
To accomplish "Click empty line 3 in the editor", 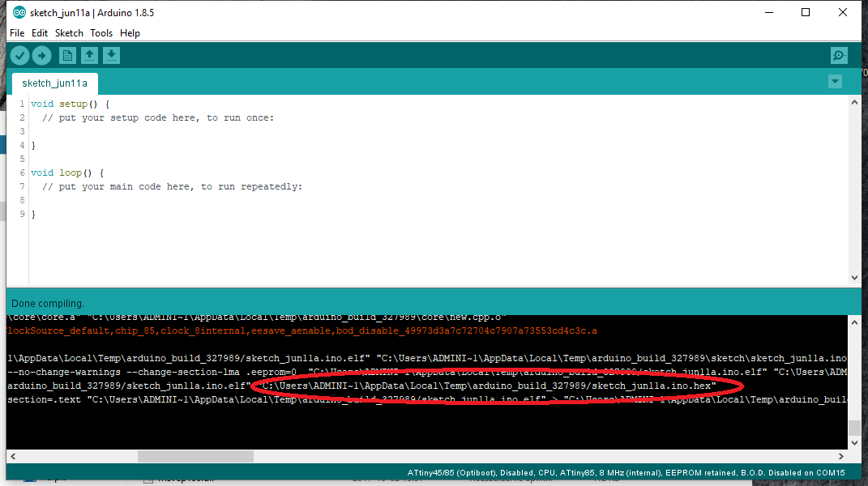I will point(438,131).
